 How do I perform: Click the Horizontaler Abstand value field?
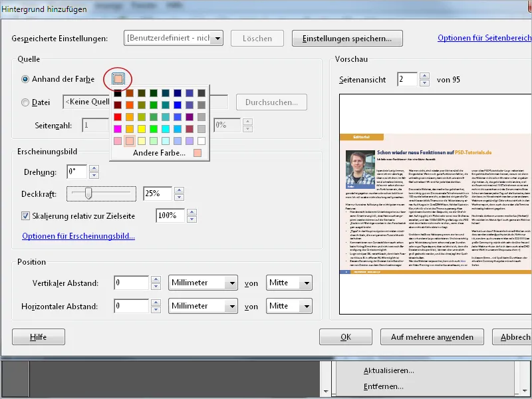pos(132,306)
